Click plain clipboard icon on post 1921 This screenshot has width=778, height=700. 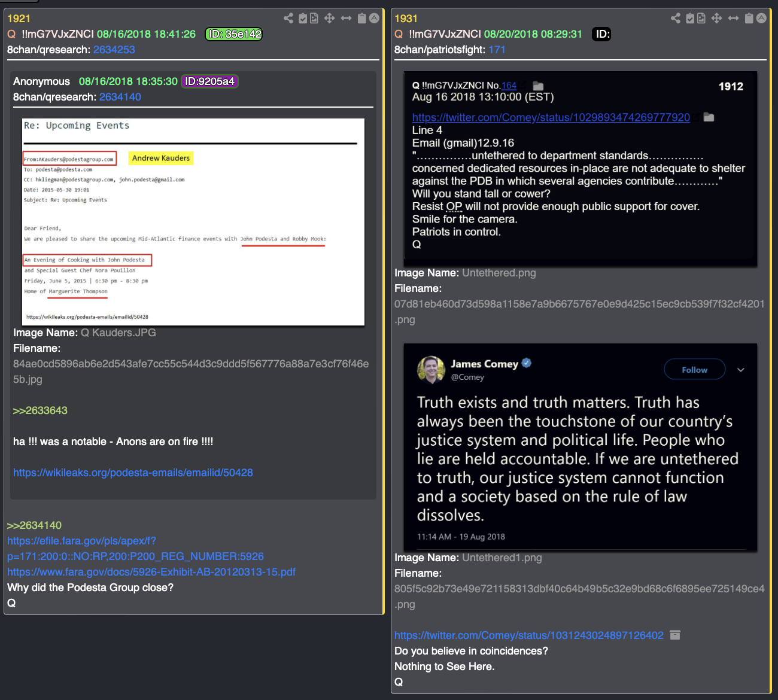361,18
